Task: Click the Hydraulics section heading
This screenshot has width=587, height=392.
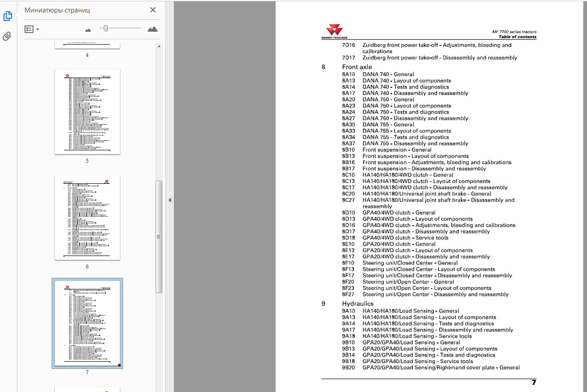Action: [x=357, y=304]
